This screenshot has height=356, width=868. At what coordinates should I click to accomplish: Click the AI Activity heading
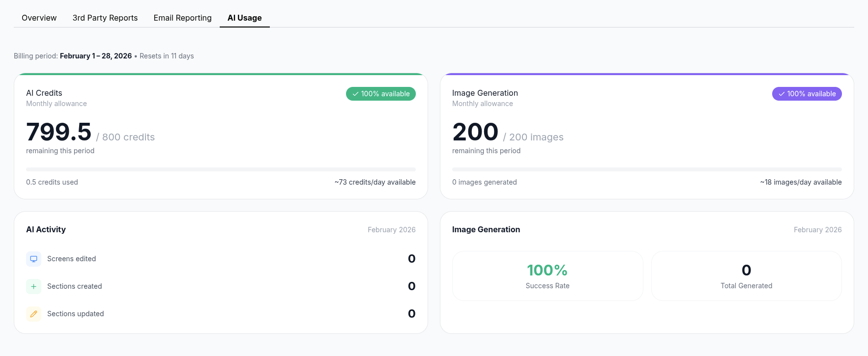pyautogui.click(x=46, y=229)
